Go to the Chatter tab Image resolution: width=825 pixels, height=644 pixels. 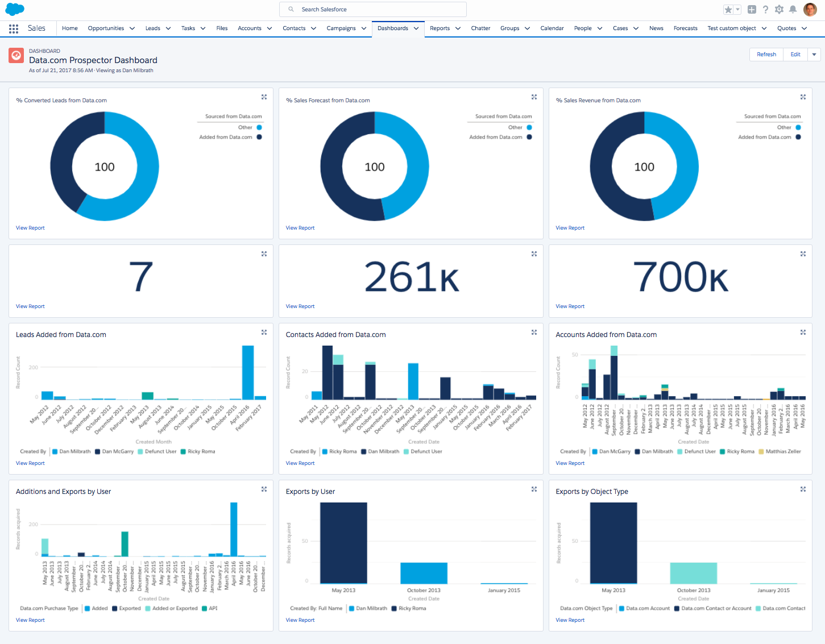pyautogui.click(x=480, y=28)
